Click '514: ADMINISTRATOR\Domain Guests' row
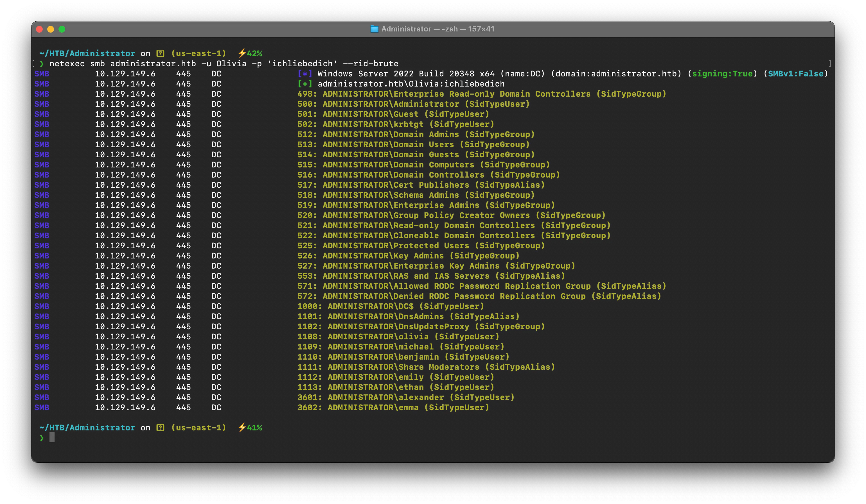 coord(416,155)
